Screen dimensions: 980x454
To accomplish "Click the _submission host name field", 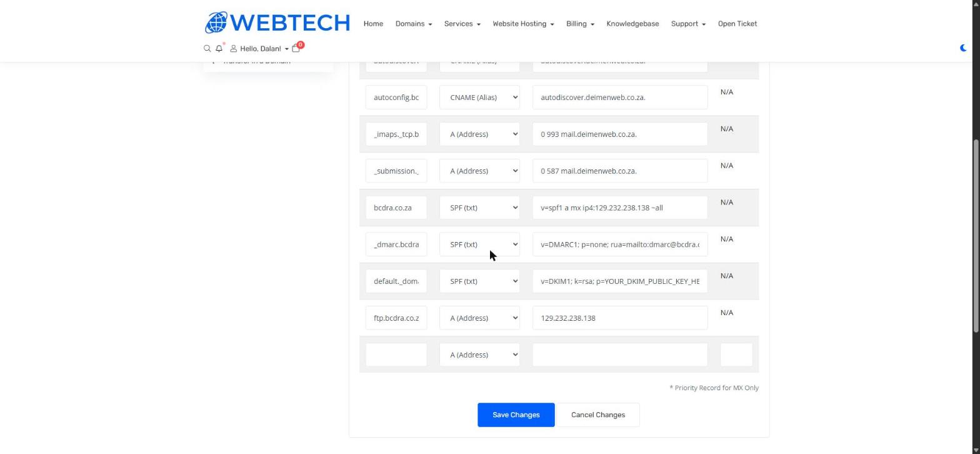I will [396, 171].
